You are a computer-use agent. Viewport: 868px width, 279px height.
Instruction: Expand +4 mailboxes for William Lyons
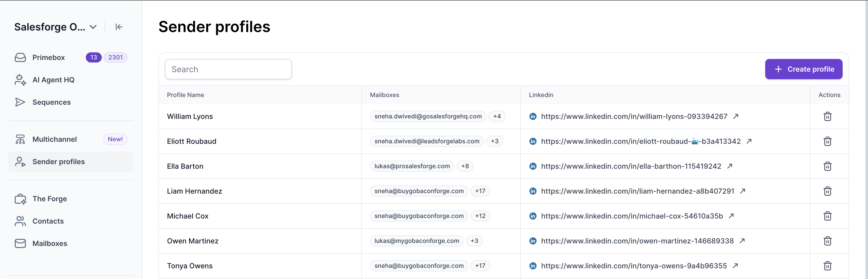(x=497, y=116)
